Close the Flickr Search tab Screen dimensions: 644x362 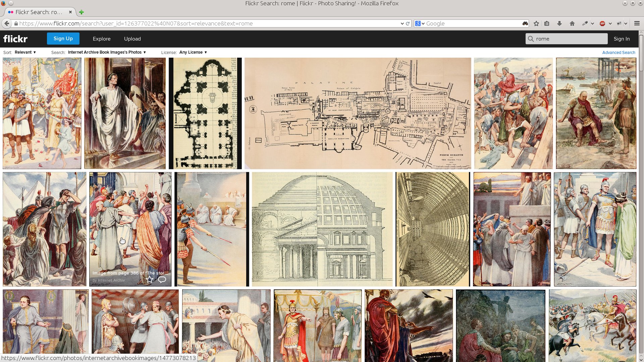(70, 12)
